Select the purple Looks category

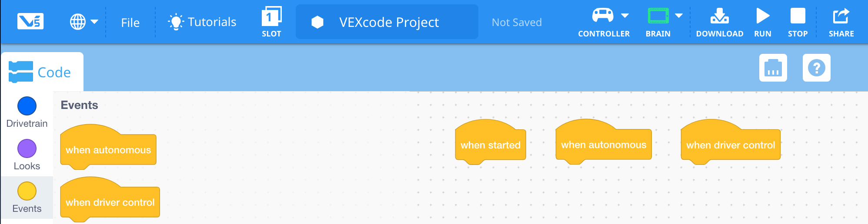(27, 149)
